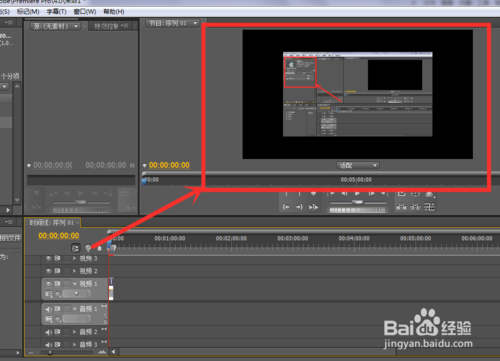This screenshot has height=361, width=500.
Task: Play the program monitor sequence
Action: [358, 193]
